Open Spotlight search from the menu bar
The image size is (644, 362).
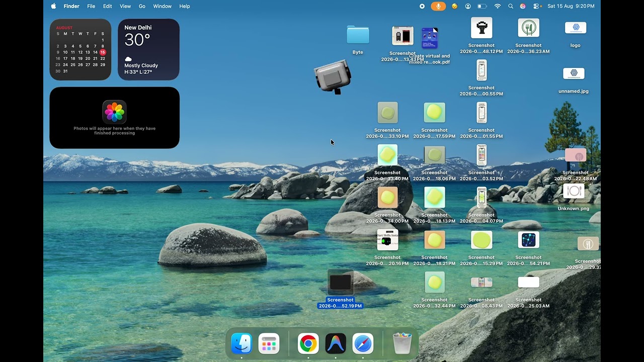click(511, 6)
